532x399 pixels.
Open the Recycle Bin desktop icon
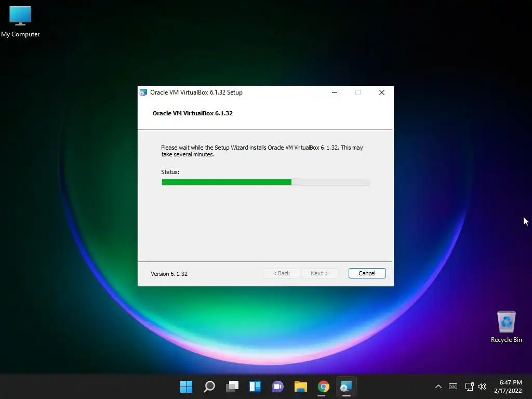[x=506, y=326]
